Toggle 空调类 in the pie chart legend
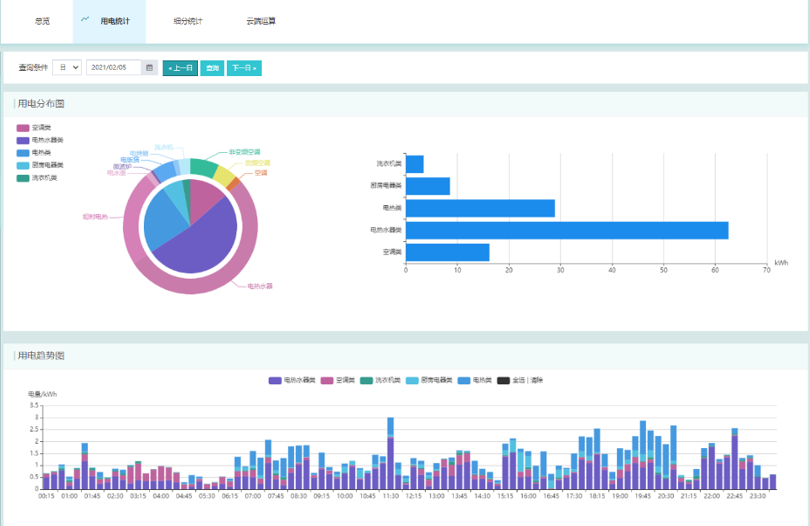810x526 pixels. [x=40, y=128]
